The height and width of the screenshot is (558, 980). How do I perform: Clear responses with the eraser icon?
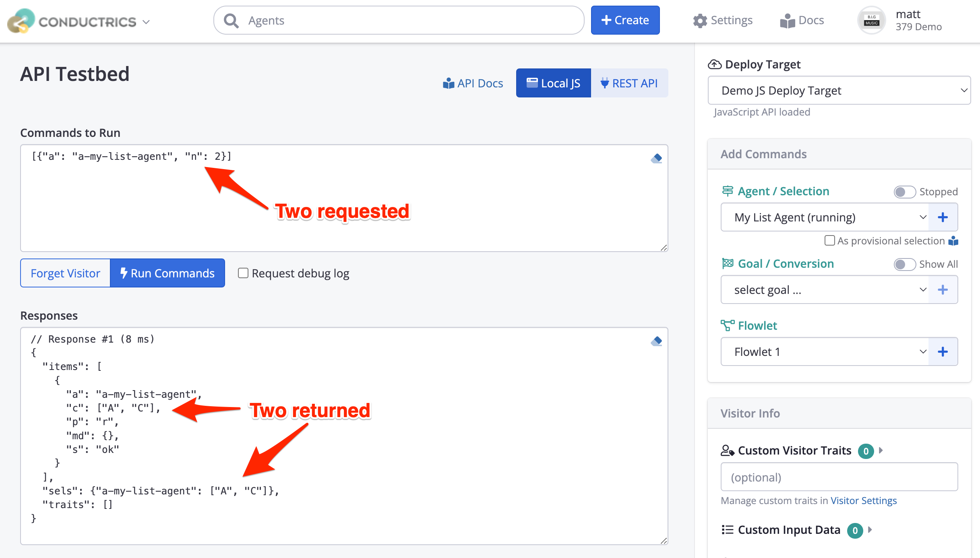[656, 341]
